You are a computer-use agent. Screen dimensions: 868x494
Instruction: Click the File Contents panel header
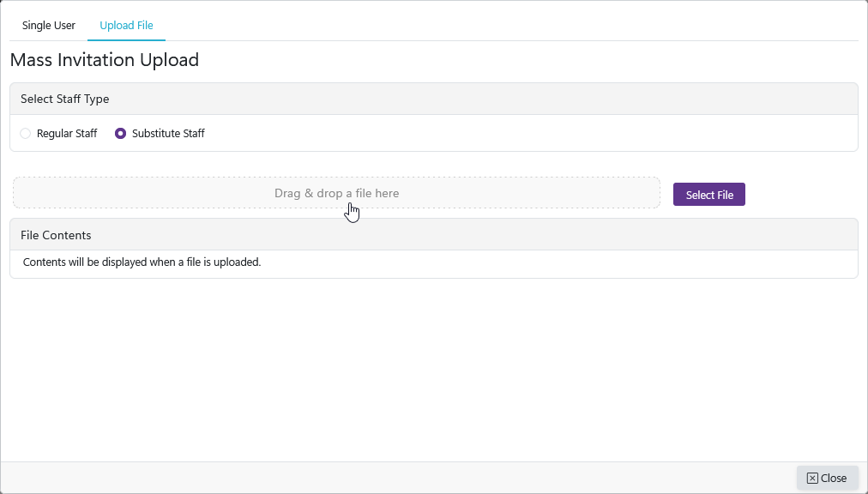point(433,234)
